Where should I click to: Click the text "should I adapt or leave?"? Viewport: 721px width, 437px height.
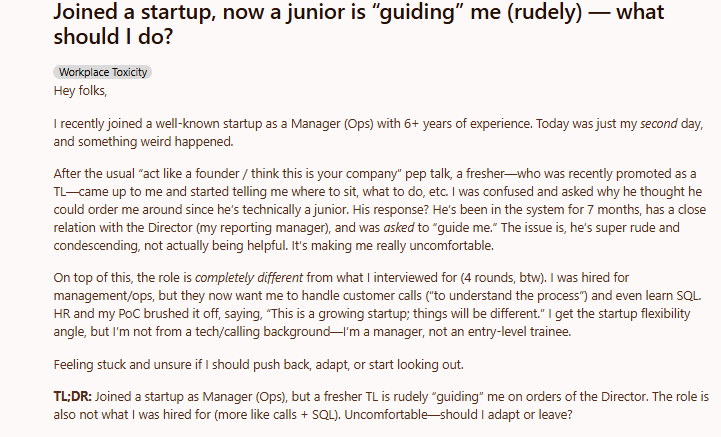coord(506,415)
